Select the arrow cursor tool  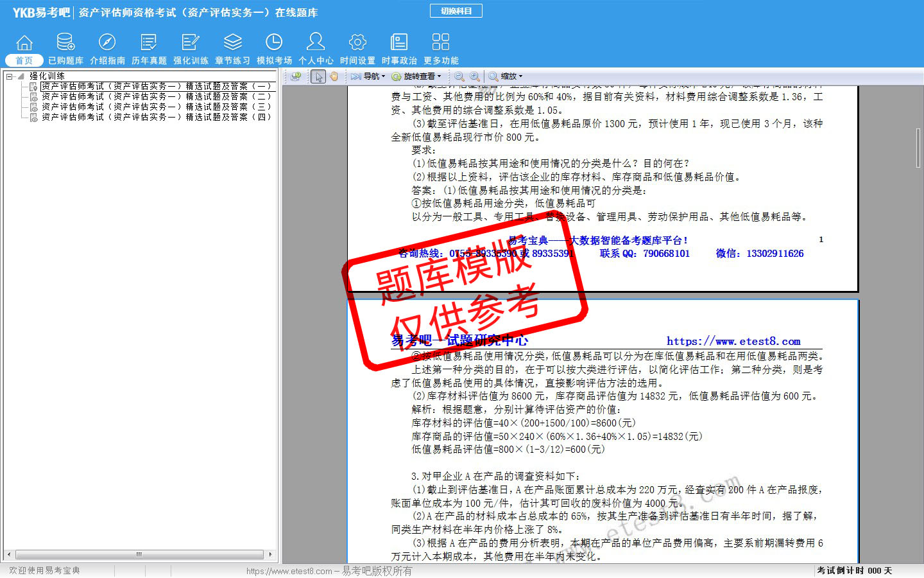318,76
